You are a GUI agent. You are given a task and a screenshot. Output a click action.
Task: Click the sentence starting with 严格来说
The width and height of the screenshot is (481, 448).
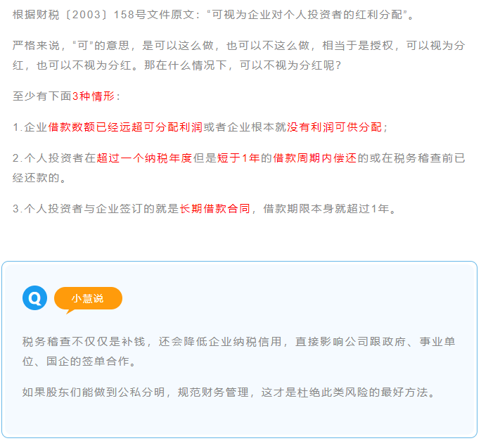(239, 46)
